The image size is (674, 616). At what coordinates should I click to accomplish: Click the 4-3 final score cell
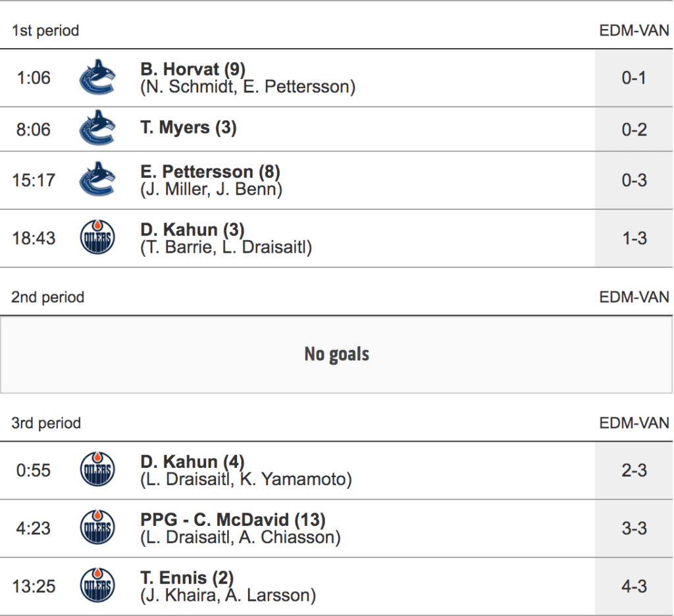click(x=634, y=586)
